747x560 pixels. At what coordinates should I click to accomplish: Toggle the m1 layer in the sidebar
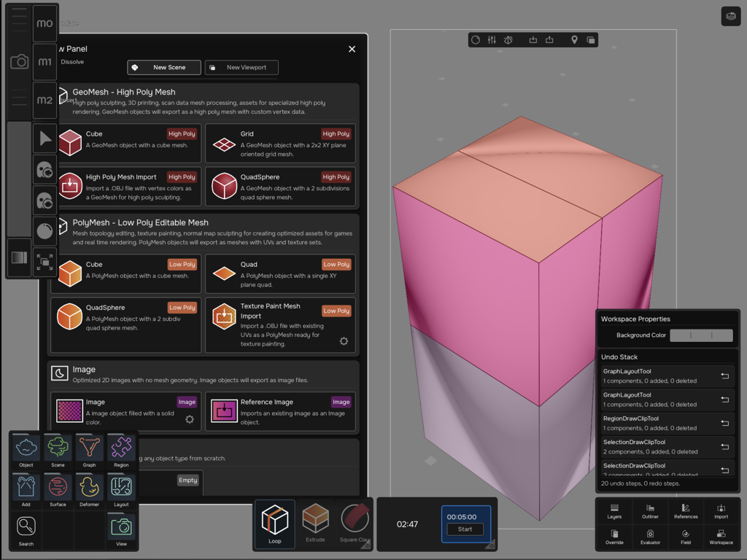44,61
